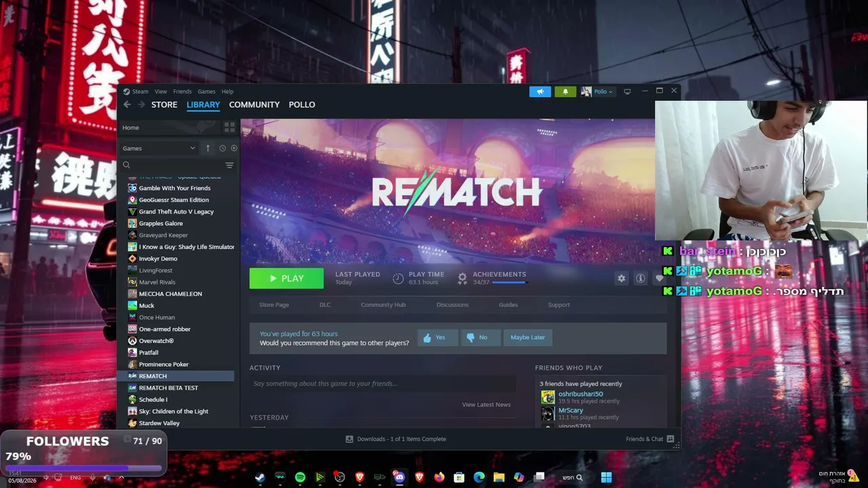Click the blue Steam announcements megaphone icon
This screenshot has width=868, height=488.
[x=540, y=91]
